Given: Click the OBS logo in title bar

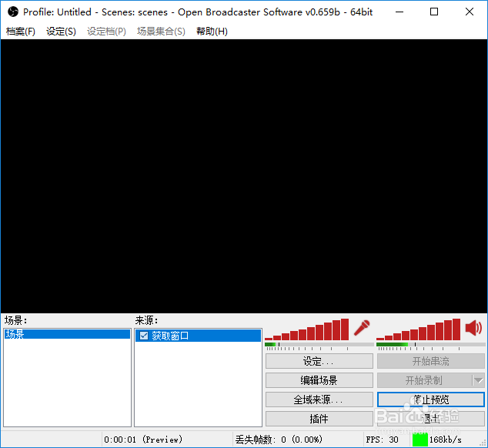Looking at the screenshot, I should click(13, 12).
